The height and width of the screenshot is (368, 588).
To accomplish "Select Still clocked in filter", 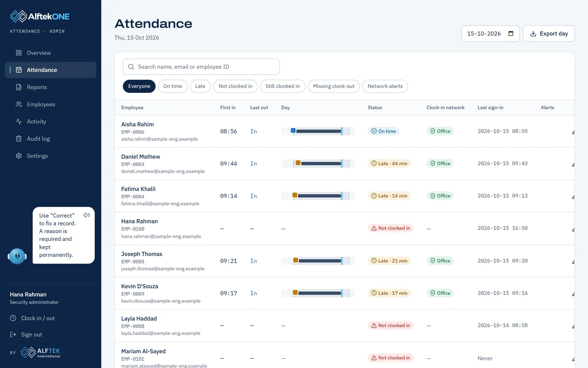I will tap(283, 86).
